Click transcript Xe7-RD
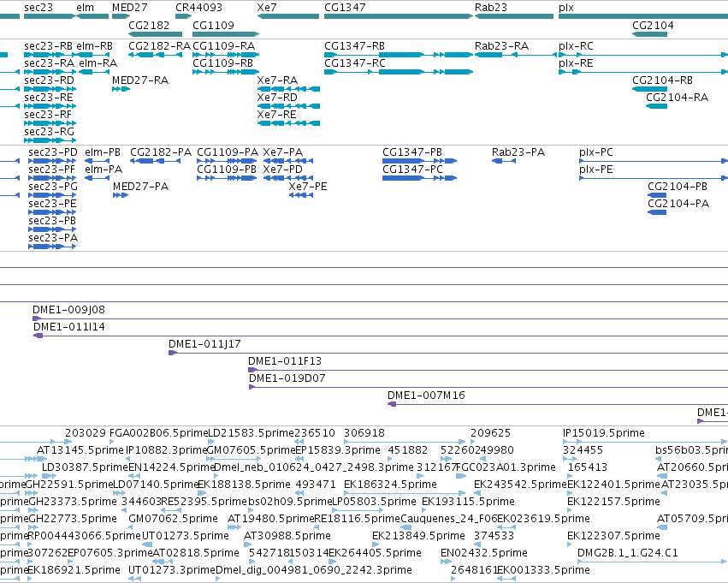Screen dimensions: 728x583 [277, 98]
